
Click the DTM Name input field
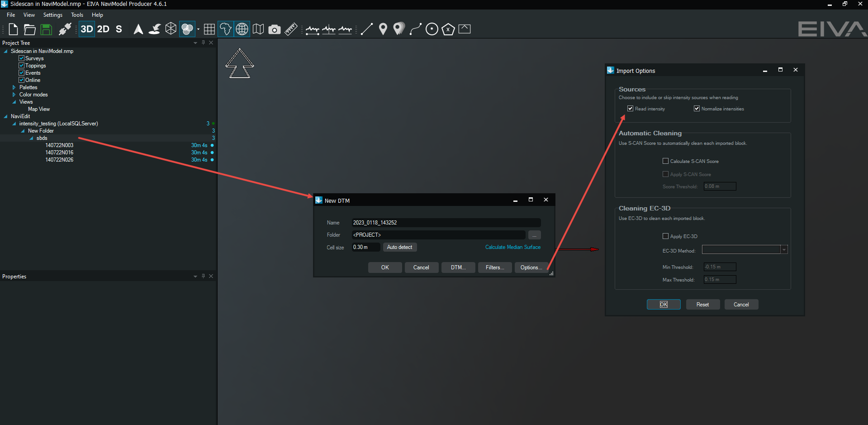[x=446, y=223]
